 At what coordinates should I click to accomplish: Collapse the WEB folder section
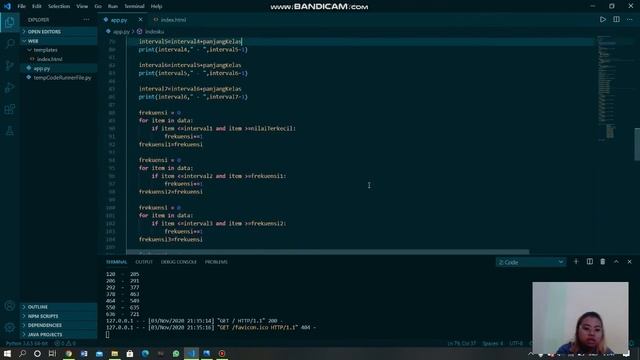[x=59, y=41]
